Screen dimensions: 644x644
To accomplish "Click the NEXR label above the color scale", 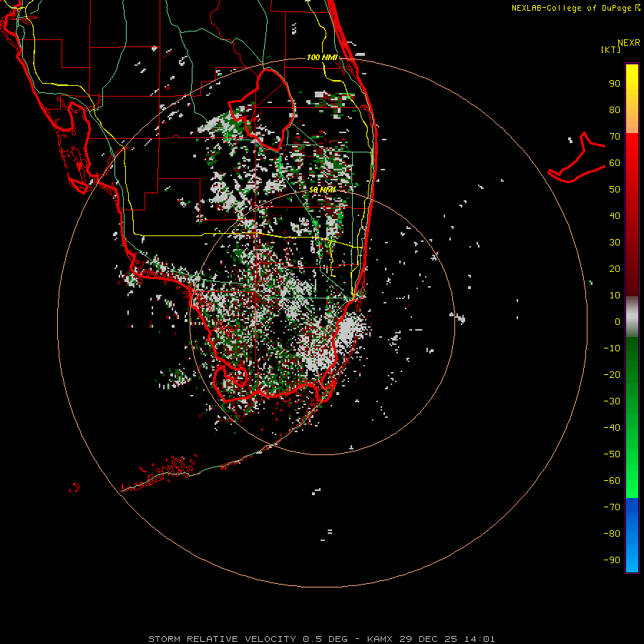I will (628, 43).
